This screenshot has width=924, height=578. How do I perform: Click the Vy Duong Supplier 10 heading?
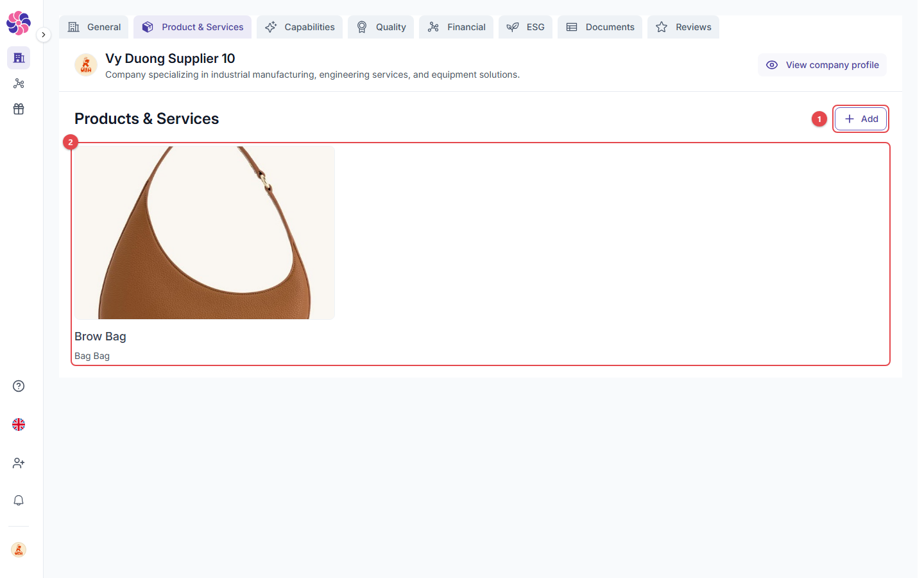(x=170, y=58)
